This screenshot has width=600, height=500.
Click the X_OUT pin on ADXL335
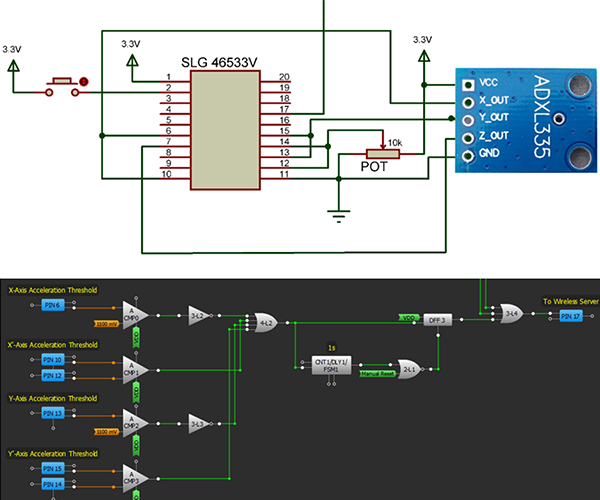click(x=468, y=103)
